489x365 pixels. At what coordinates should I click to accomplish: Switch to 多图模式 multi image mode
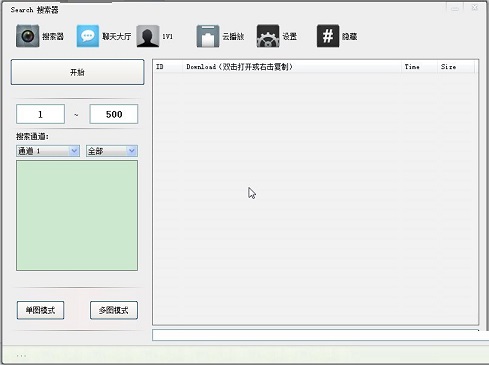(x=114, y=310)
